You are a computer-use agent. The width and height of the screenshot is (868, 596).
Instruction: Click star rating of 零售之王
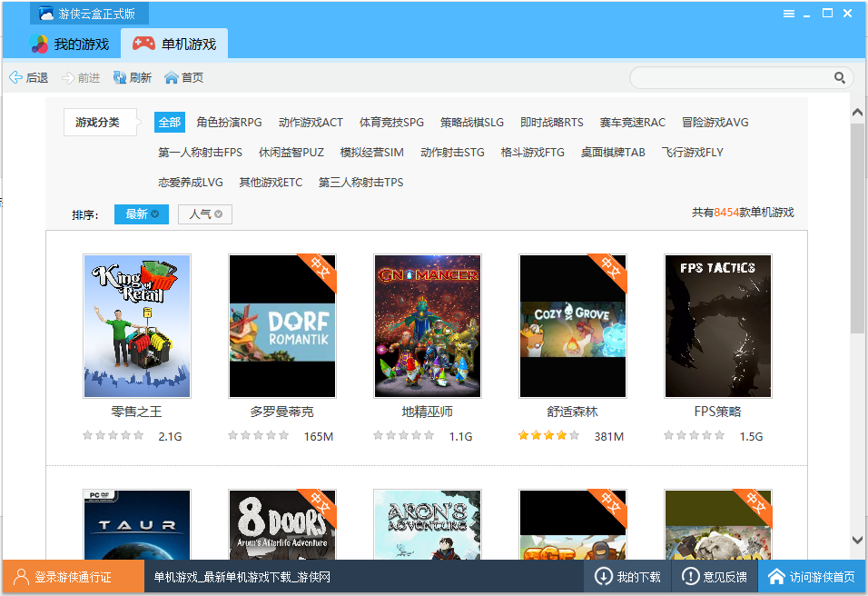point(113,435)
